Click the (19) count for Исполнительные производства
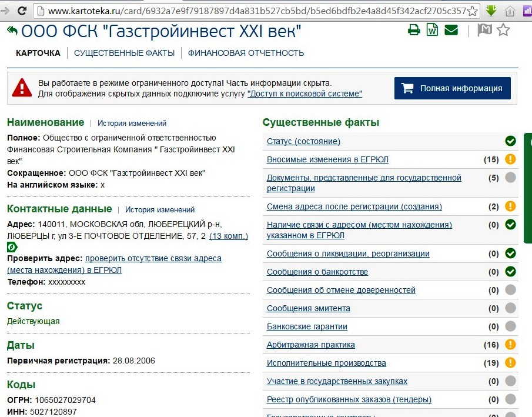The height and width of the screenshot is (417, 532). point(491,363)
